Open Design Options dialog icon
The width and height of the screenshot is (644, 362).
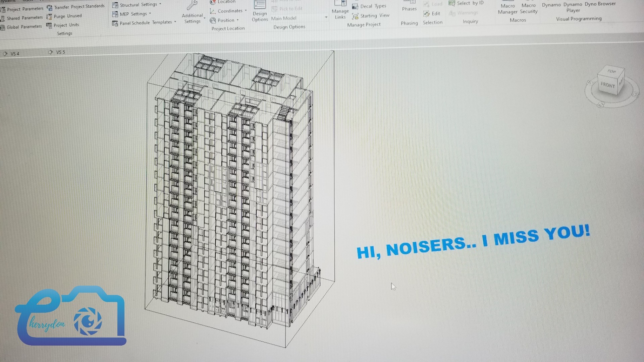[x=260, y=4]
